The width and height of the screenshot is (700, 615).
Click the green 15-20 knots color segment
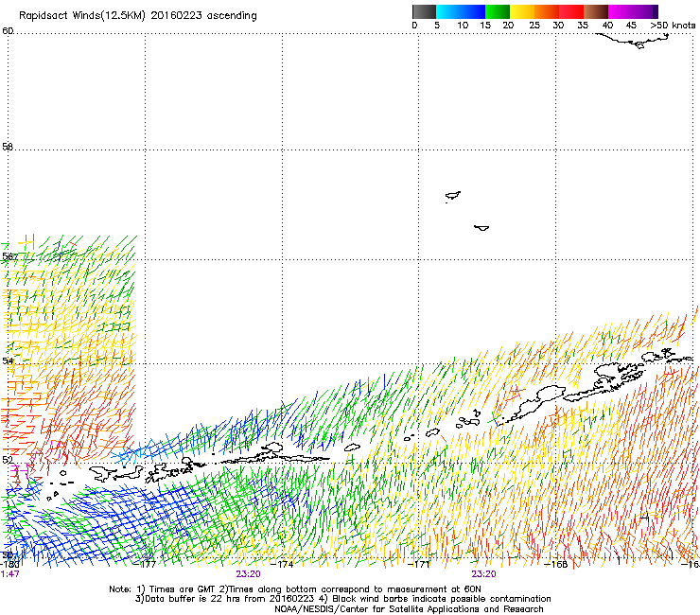[x=498, y=11]
